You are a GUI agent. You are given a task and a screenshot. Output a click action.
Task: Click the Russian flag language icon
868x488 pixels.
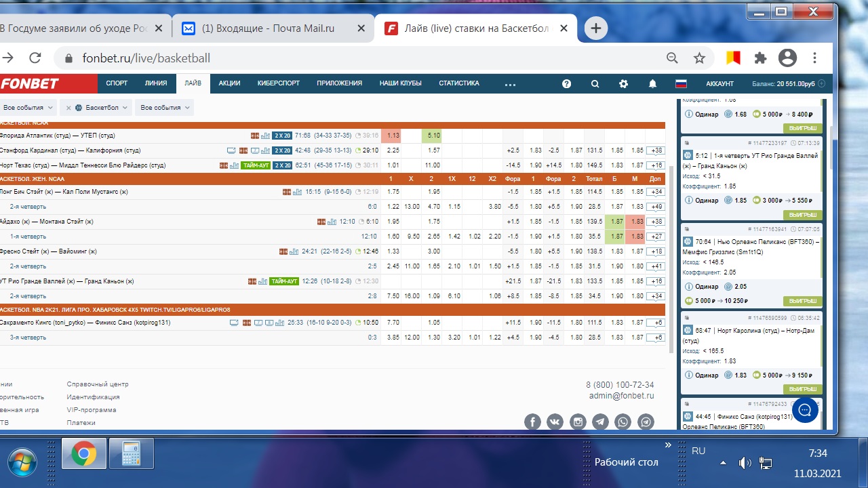681,84
